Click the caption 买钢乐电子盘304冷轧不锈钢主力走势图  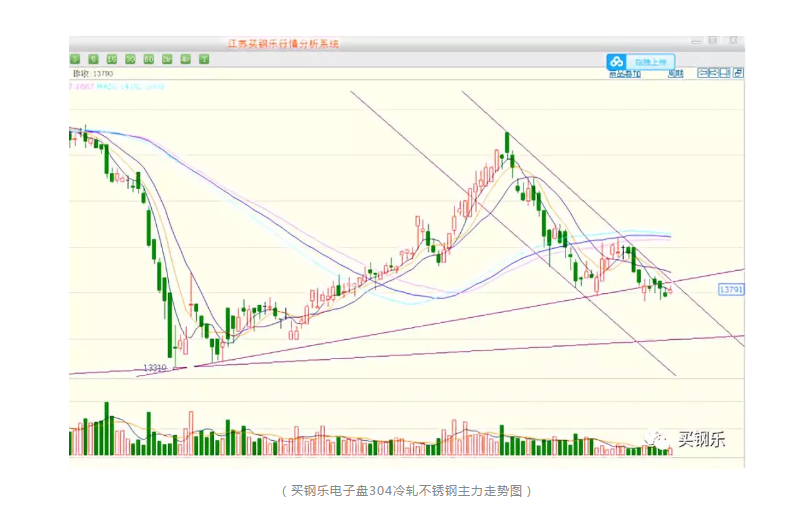click(x=407, y=491)
